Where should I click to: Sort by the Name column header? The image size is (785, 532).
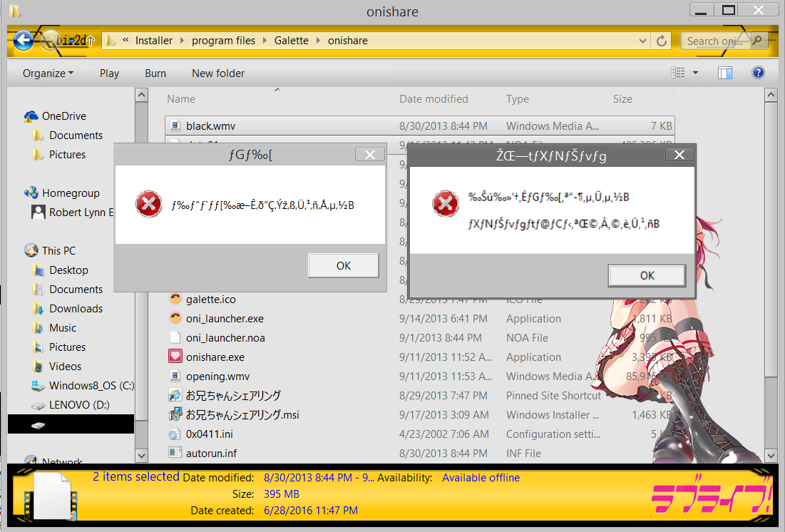click(180, 99)
